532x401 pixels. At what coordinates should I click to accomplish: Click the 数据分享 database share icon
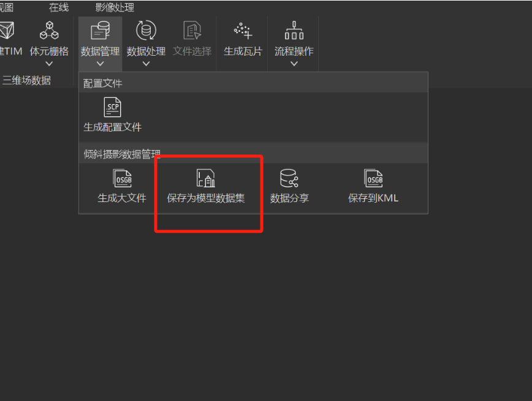coord(289,178)
